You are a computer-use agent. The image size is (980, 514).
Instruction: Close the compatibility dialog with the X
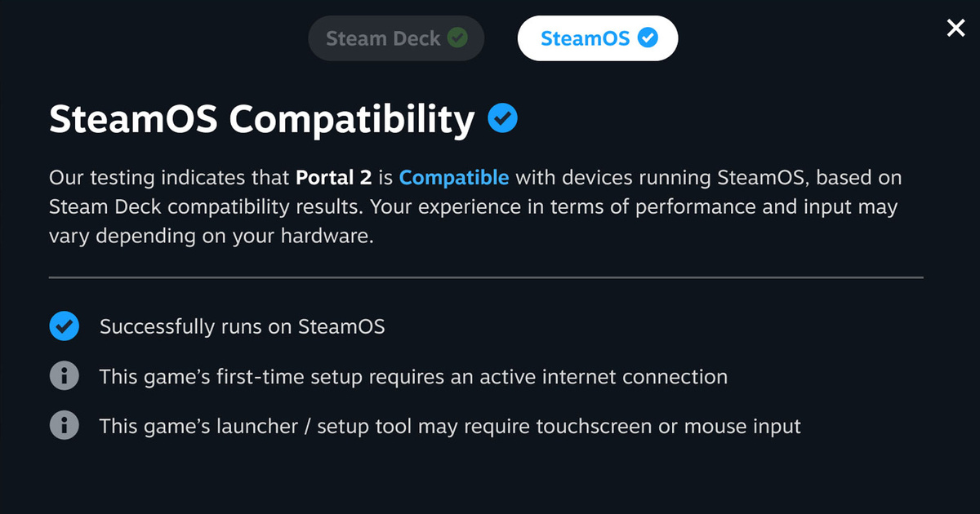pyautogui.click(x=955, y=29)
